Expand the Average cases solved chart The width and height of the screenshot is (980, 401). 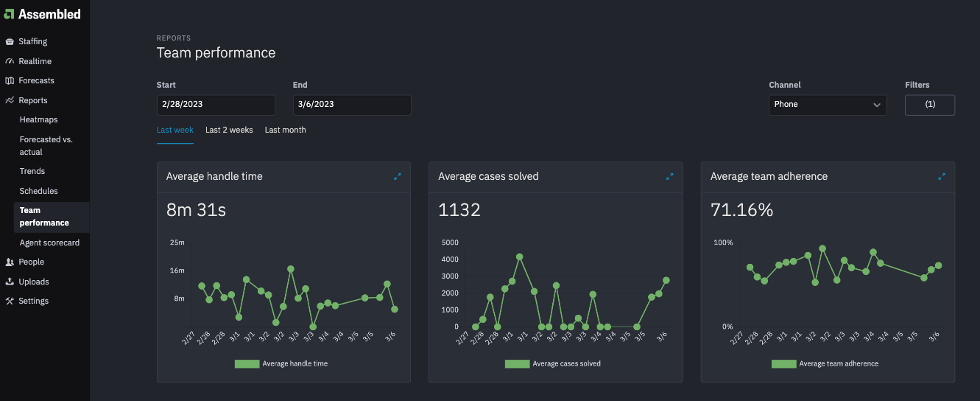(x=669, y=177)
